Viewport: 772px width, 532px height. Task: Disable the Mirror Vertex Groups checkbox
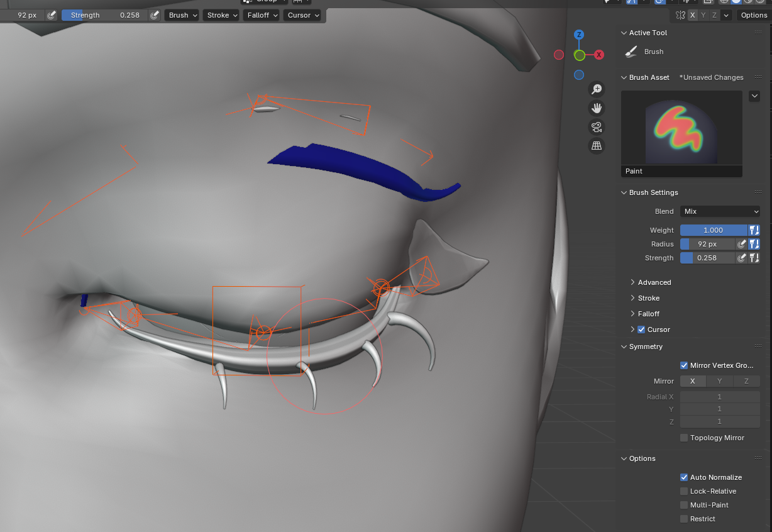pos(684,365)
